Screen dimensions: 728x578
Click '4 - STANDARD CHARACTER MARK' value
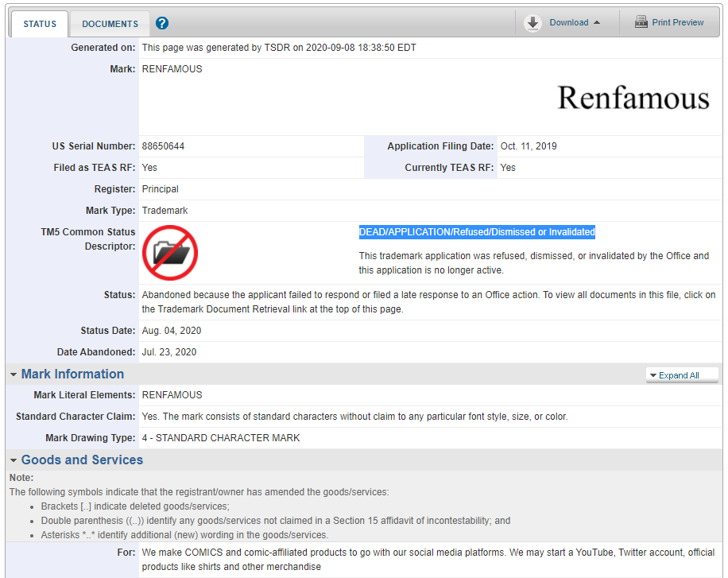221,438
